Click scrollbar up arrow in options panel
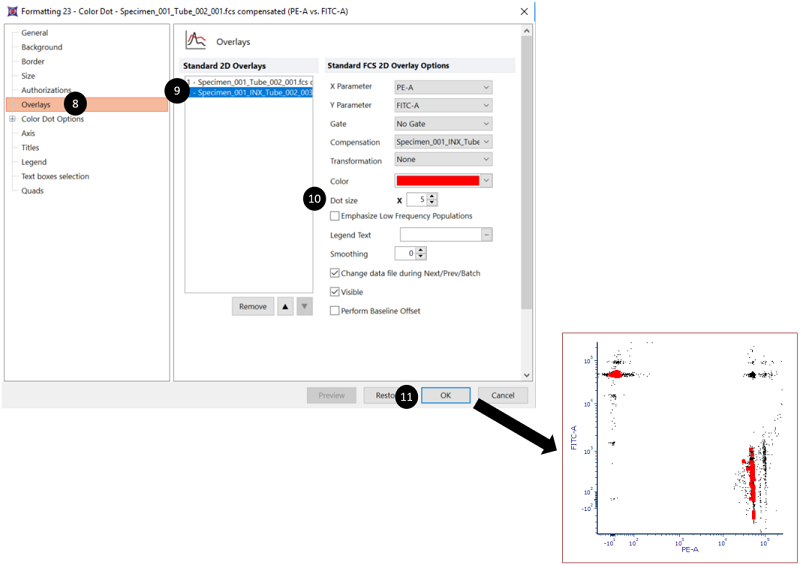 [x=527, y=31]
